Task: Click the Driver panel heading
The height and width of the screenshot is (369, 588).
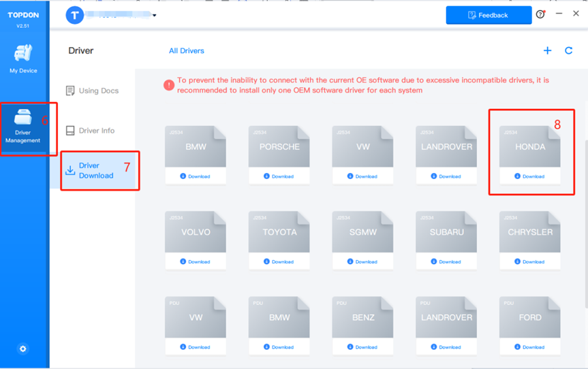Action: tap(81, 50)
